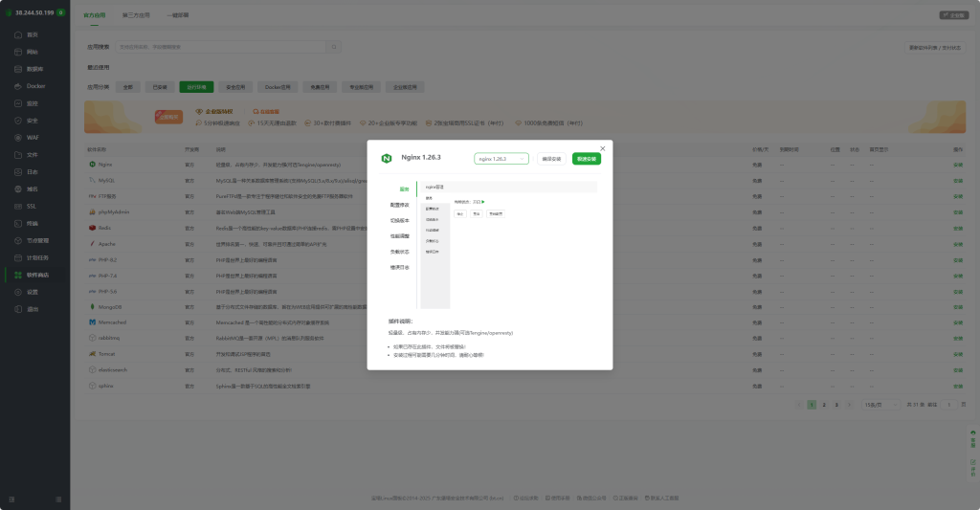Image resolution: width=980 pixels, height=510 pixels.
Task: Open 监控 in the left sidebar
Action: pos(32,103)
